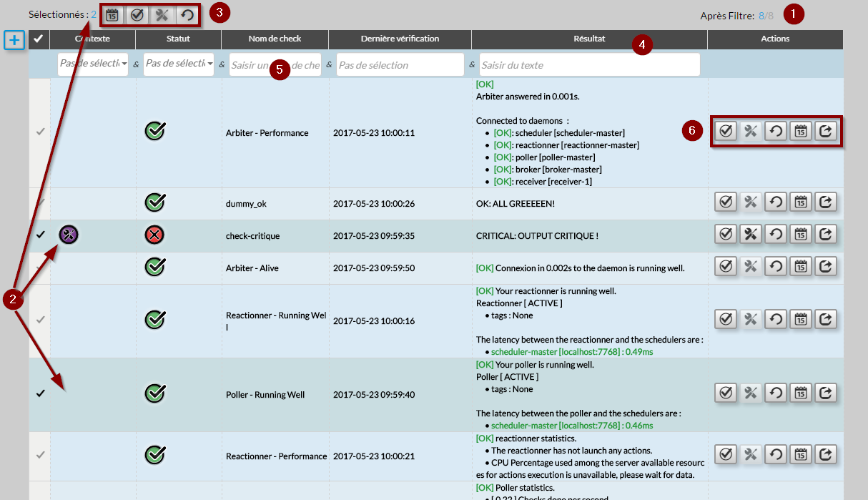Click the blue plus button left of the table
The image size is (868, 500).
[x=14, y=40]
